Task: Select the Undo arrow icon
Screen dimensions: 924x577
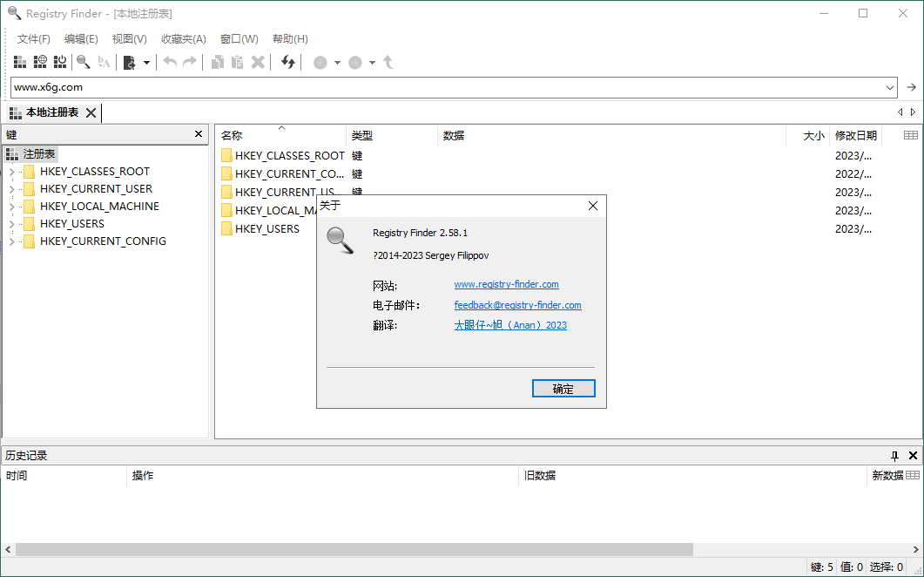Action: [x=171, y=62]
